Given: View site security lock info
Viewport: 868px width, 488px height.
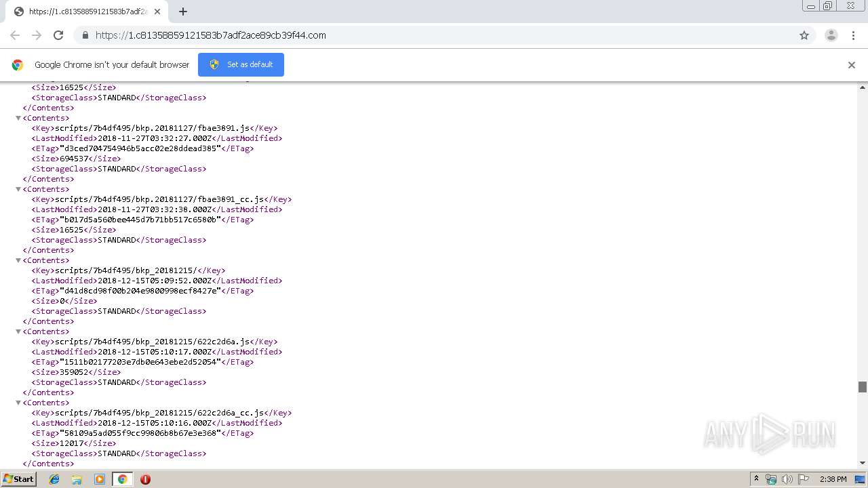Looking at the screenshot, I should click(x=85, y=35).
